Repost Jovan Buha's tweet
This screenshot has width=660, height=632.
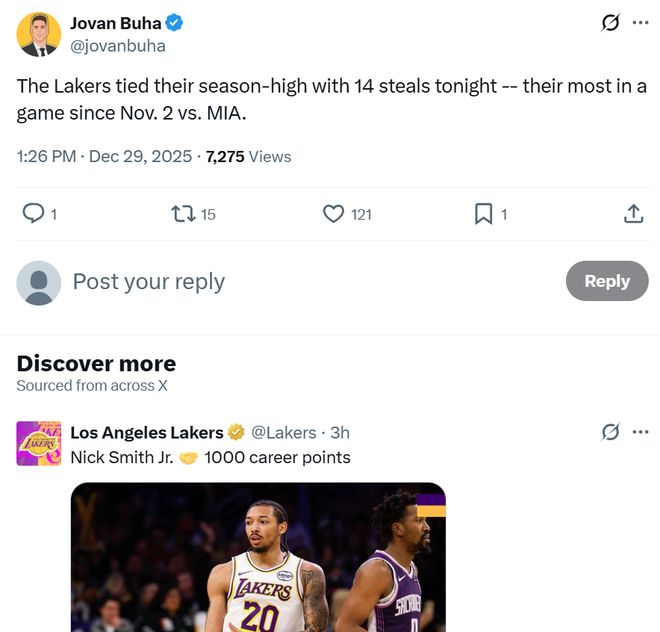(183, 213)
